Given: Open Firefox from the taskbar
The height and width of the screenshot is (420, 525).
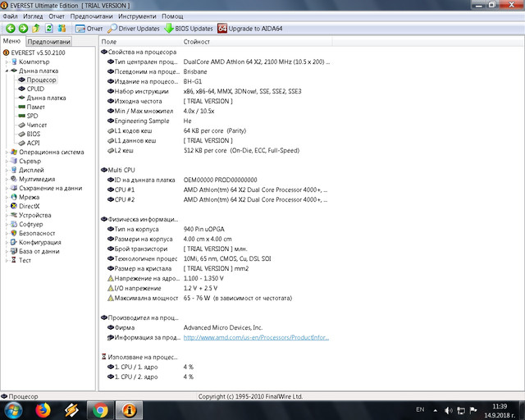Looking at the screenshot, I should 43,410.
